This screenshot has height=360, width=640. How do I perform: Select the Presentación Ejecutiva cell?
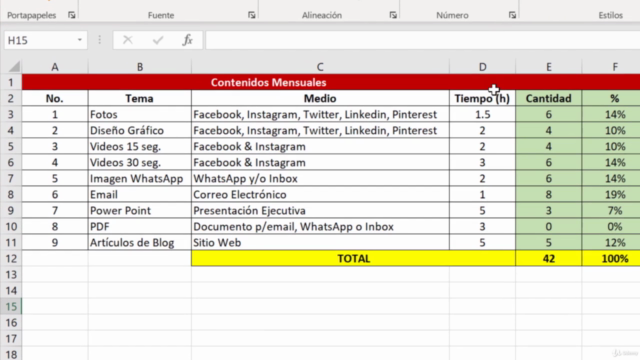pyautogui.click(x=320, y=211)
